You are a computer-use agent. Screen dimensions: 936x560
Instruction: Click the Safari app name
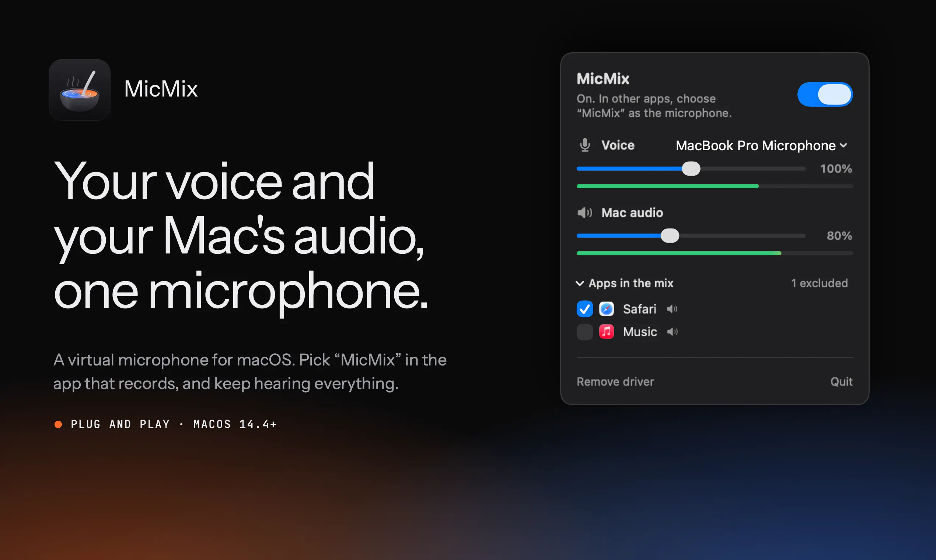[x=639, y=309]
